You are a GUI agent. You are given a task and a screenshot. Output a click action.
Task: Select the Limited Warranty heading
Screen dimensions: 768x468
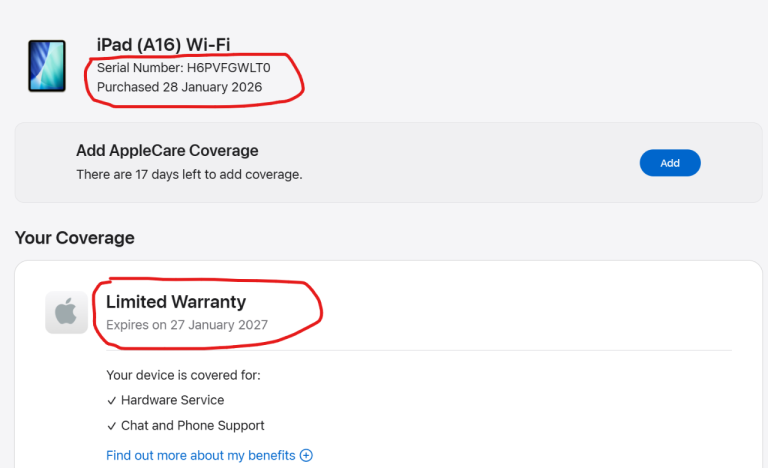[176, 301]
